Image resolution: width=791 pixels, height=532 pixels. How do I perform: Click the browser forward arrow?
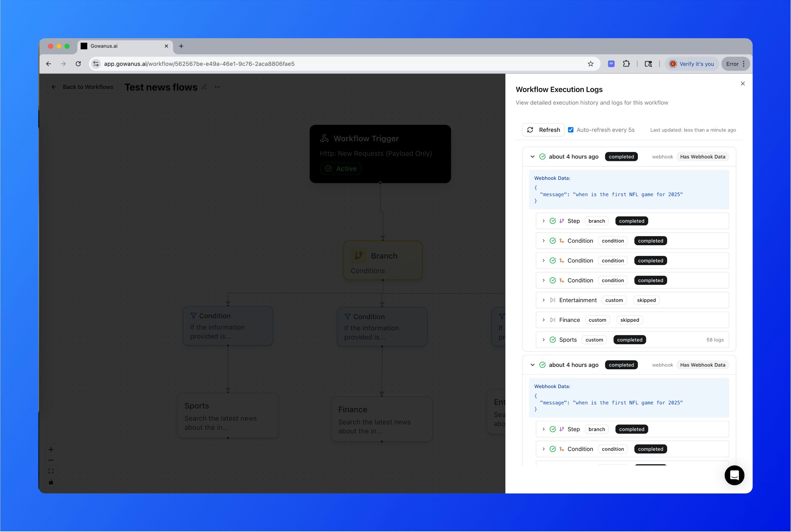63,64
